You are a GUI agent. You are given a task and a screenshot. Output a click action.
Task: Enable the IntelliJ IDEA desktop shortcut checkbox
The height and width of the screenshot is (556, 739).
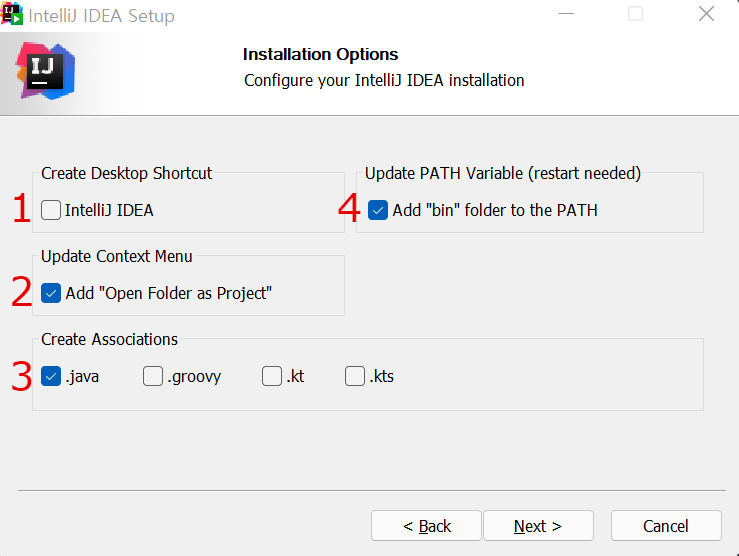point(51,210)
